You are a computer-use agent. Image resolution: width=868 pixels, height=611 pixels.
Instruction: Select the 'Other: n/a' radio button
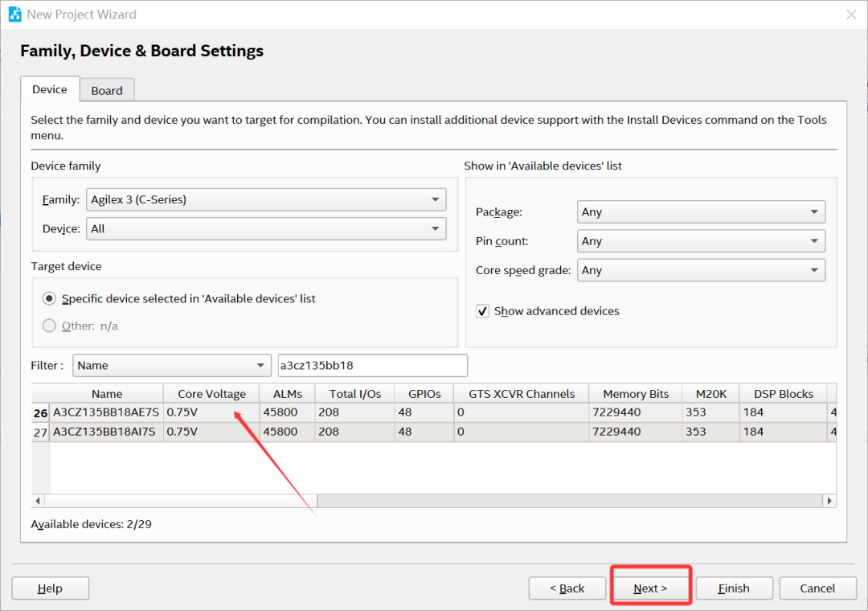pos(50,326)
